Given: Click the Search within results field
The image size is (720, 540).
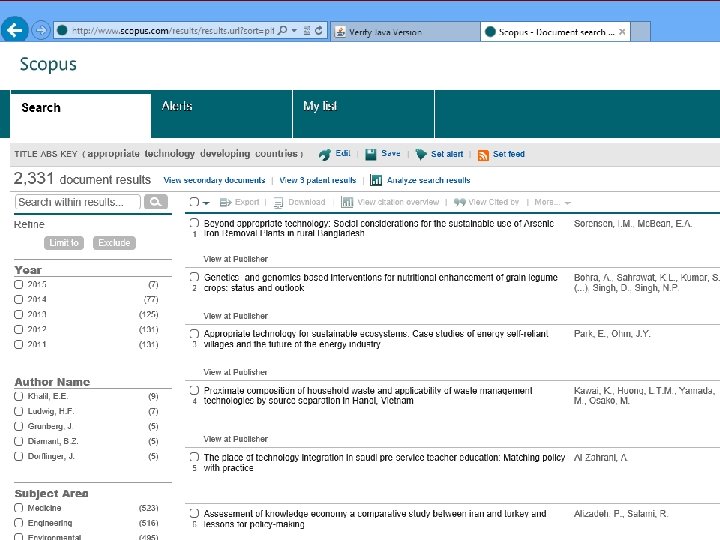Looking at the screenshot, I should click(78, 202).
